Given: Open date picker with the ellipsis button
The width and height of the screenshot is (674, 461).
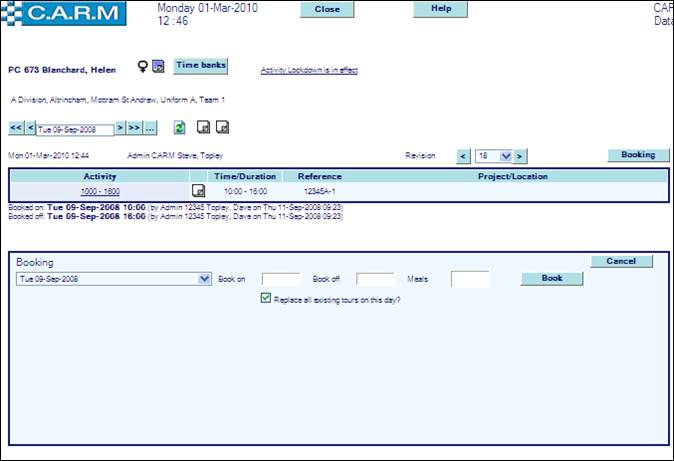Looking at the screenshot, I should coord(150,128).
